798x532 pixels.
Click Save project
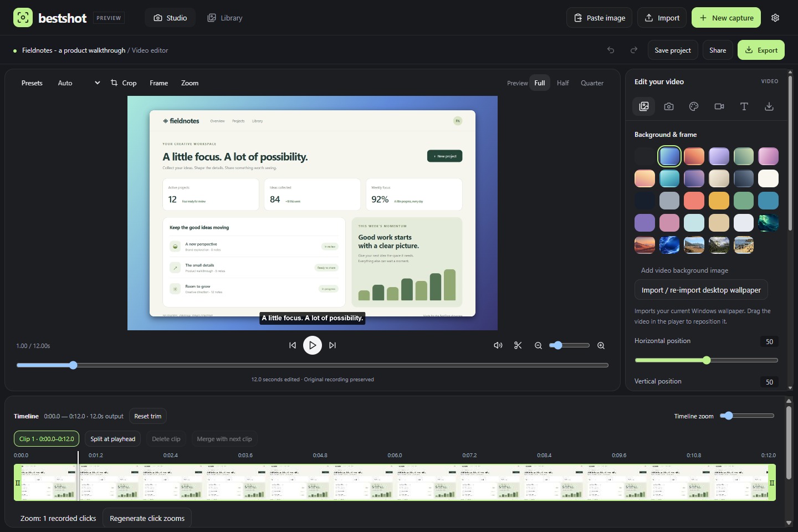(673, 50)
